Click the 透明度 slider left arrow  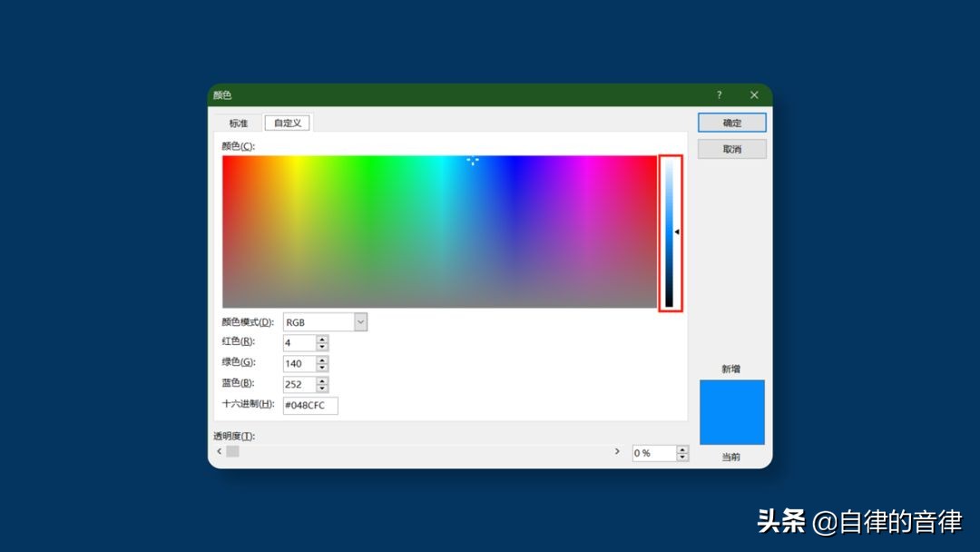coord(219,451)
